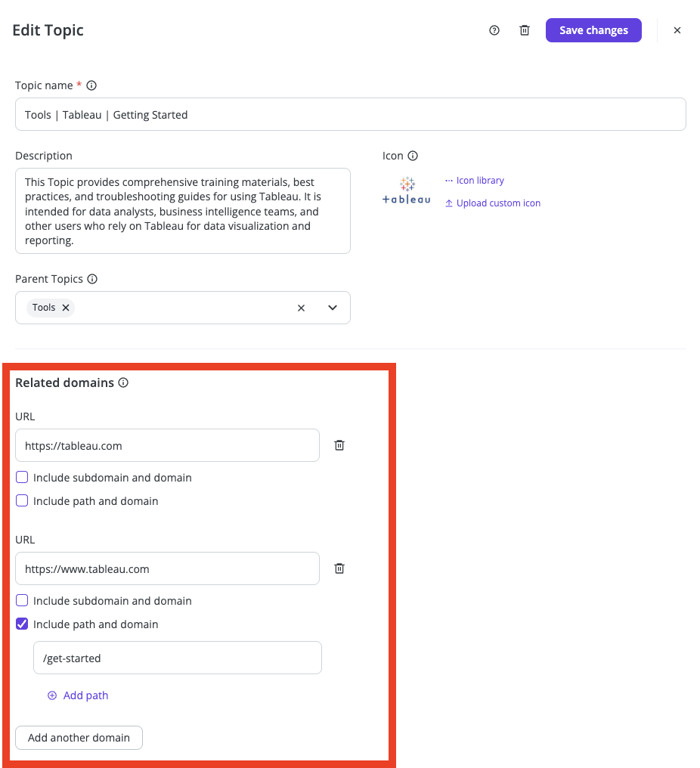The image size is (700, 768).
Task: Check Include path and domain for tableau.com
Action: point(22,500)
